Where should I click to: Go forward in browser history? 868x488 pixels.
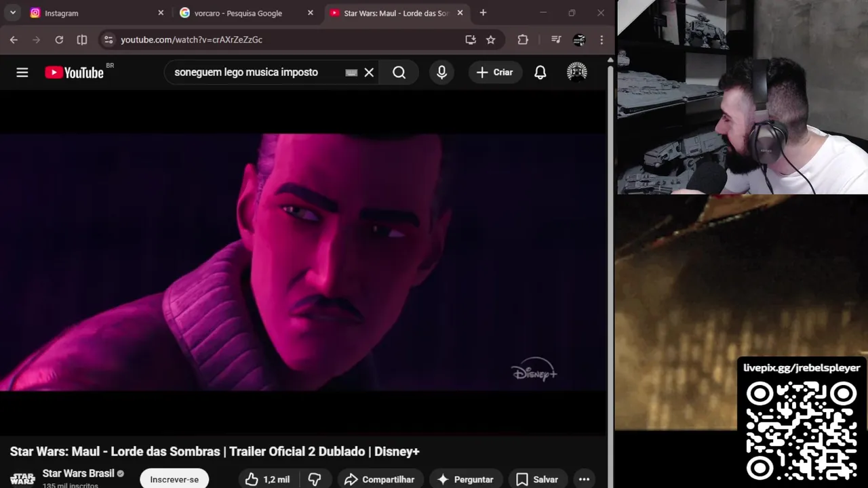pos(37,40)
